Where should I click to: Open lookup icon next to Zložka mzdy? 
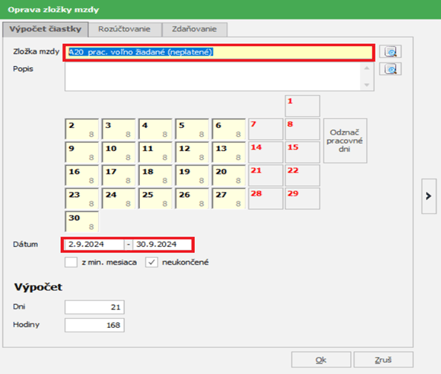tap(390, 52)
